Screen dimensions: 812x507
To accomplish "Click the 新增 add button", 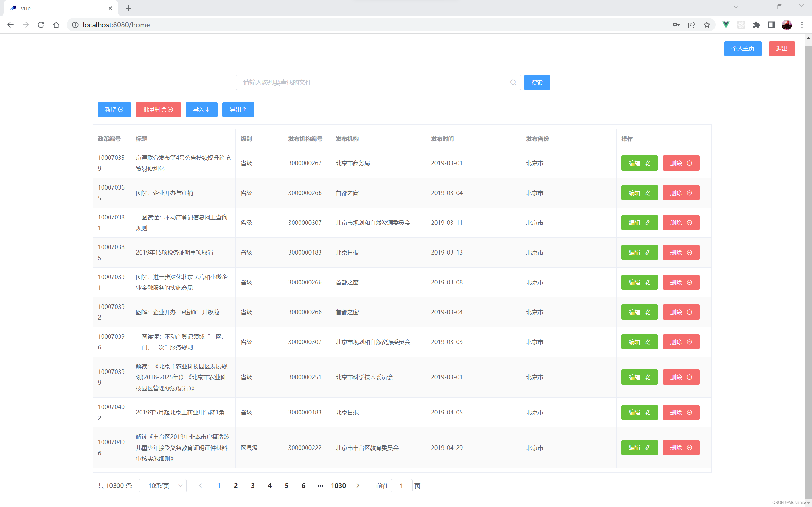I will coord(114,110).
